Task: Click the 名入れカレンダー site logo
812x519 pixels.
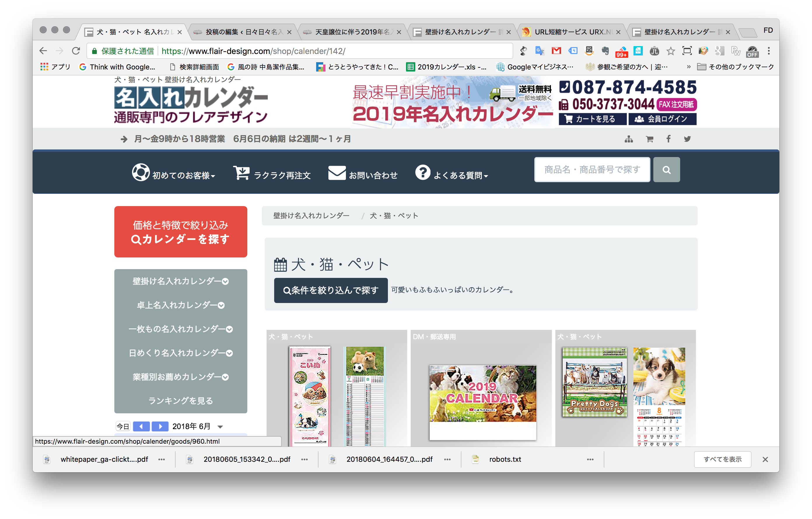Action: coord(191,105)
